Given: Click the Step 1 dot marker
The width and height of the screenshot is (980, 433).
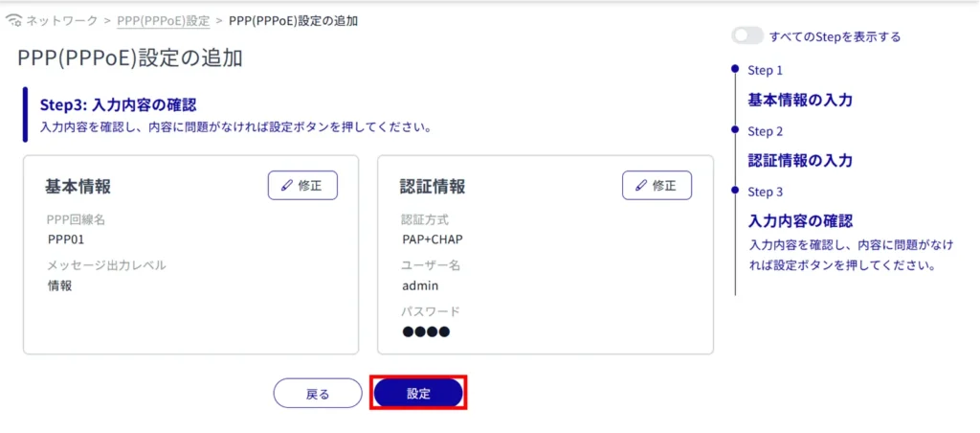Looking at the screenshot, I should [734, 69].
